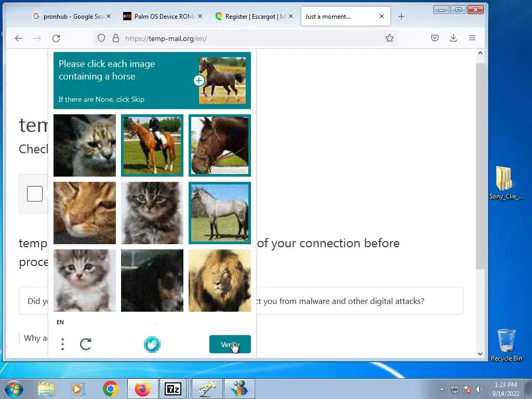View site security padlock info
The height and width of the screenshot is (399, 532).
pyautogui.click(x=116, y=38)
